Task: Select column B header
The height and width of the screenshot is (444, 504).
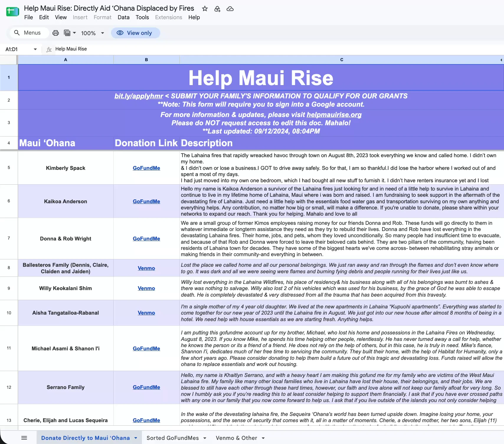Action: 146,60
